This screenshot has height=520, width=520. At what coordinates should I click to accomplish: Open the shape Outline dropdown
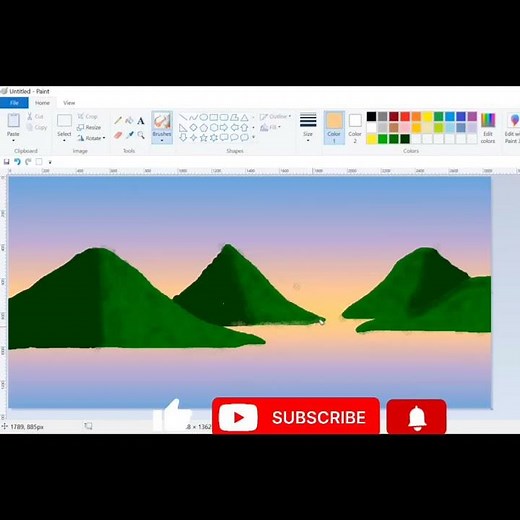tap(275, 116)
